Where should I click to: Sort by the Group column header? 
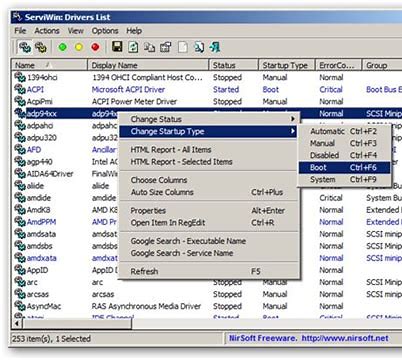click(382, 65)
